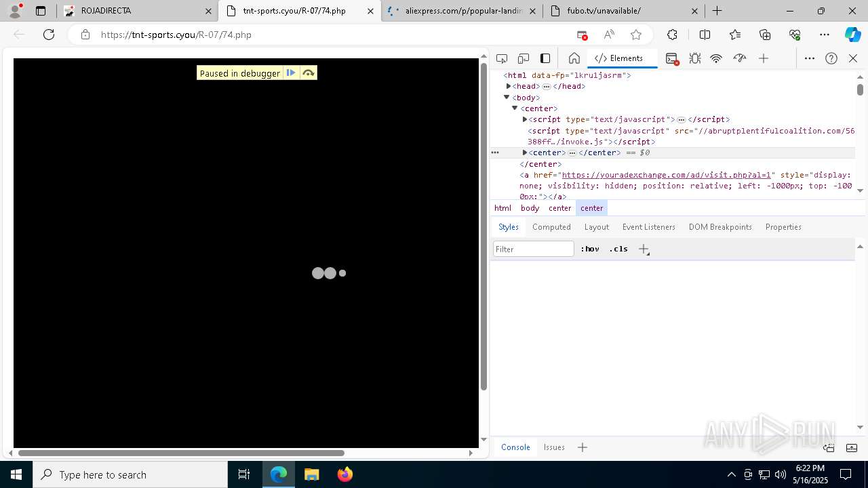868x488 pixels.
Task: Select html in the DOM breadcrumb
Action: (x=502, y=208)
